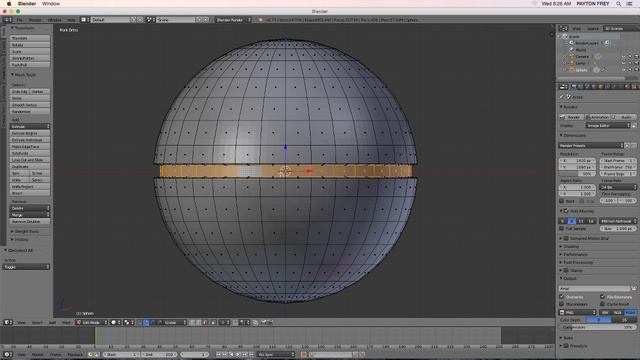Switch to vertex select mode
The height and width of the screenshot is (360, 640).
coord(192,322)
